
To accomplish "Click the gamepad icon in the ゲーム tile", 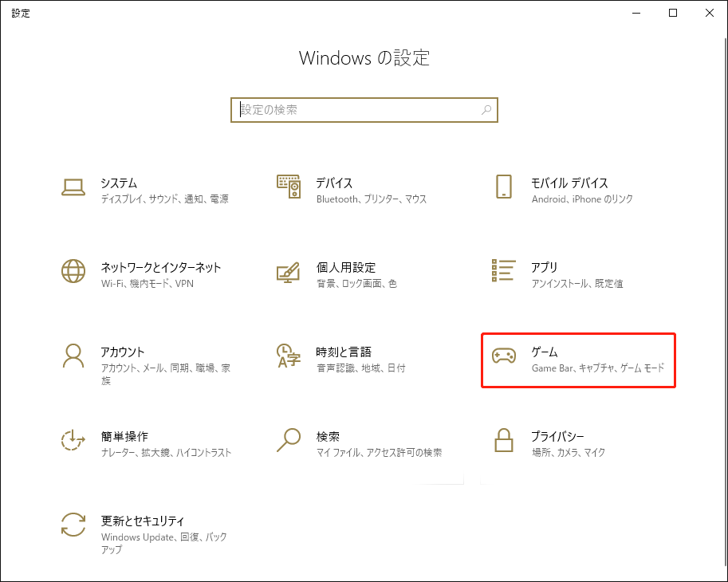I will (x=503, y=356).
